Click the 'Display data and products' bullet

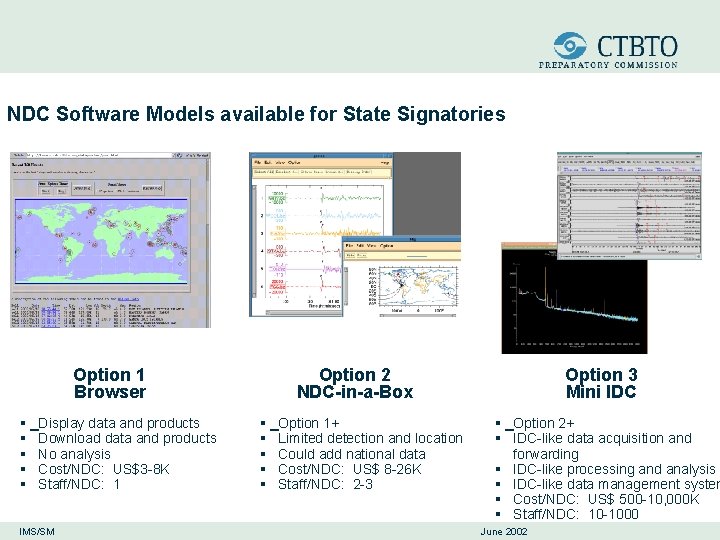tap(119, 423)
